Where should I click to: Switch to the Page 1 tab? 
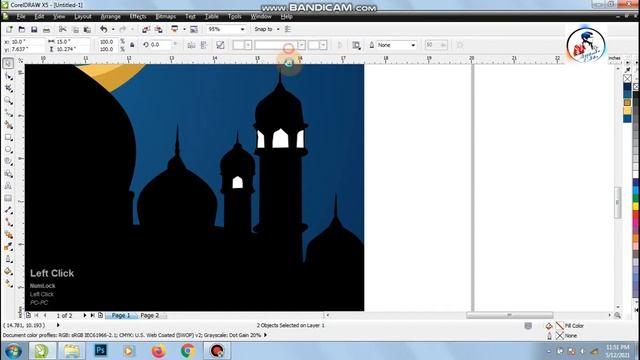pyautogui.click(x=121, y=316)
